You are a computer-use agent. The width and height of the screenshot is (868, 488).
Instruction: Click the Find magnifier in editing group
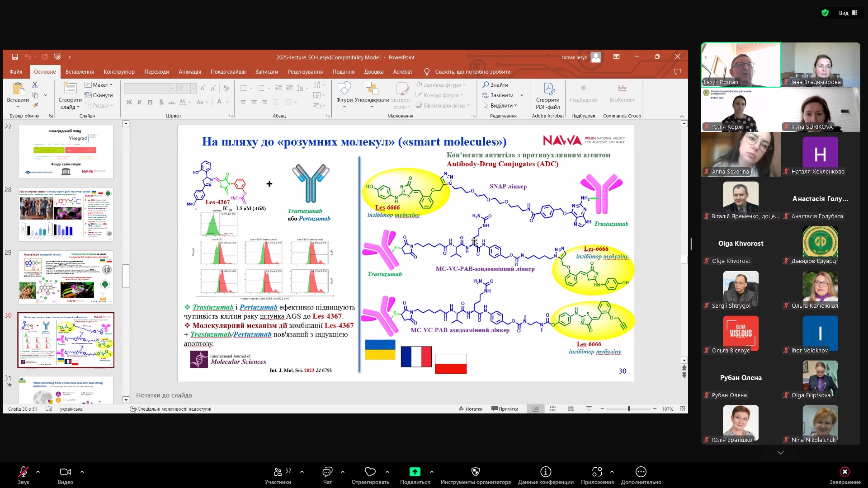pyautogui.click(x=486, y=85)
